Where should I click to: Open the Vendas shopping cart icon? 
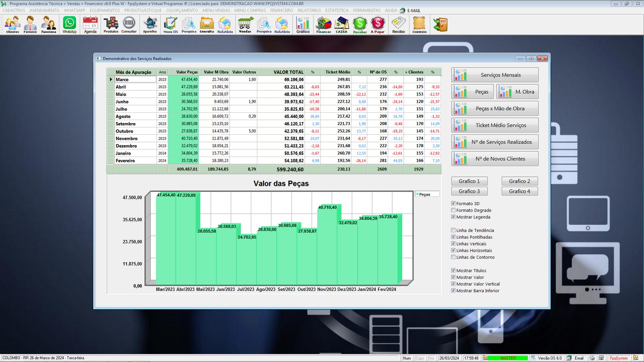(245, 25)
